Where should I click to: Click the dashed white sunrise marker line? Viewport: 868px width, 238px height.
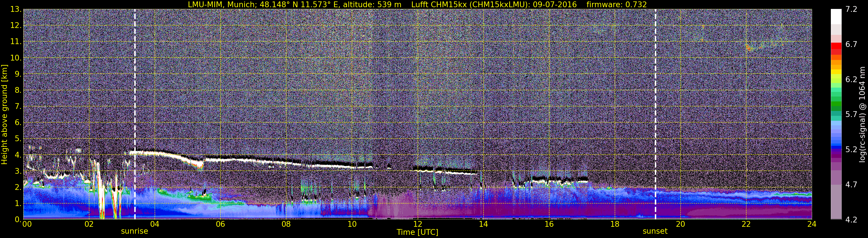[x=135, y=114]
